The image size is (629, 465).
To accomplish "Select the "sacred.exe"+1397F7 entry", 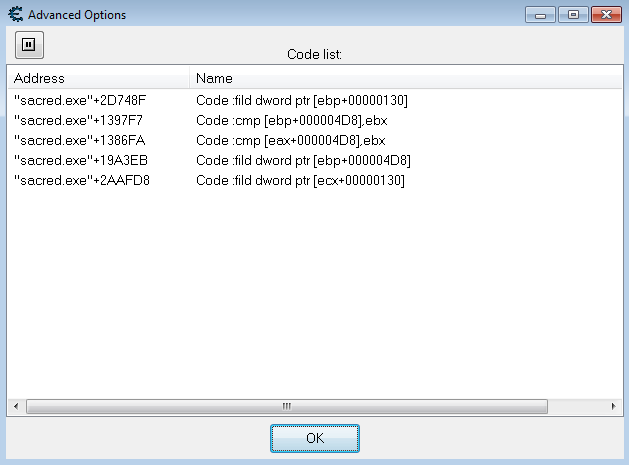I will click(80, 120).
